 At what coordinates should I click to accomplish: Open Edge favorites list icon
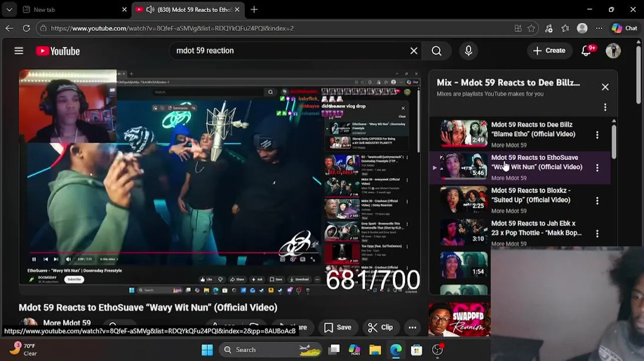click(x=565, y=28)
